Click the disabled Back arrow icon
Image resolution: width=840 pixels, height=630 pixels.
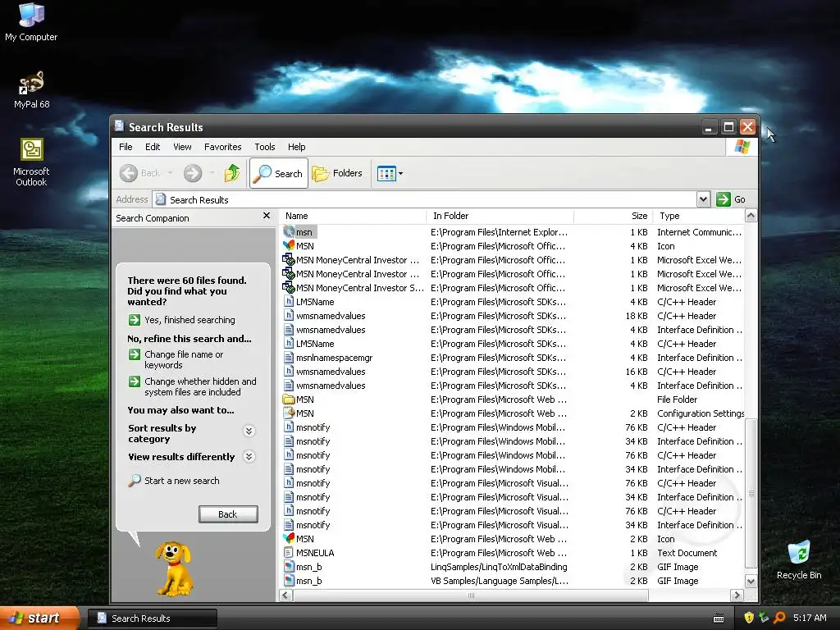click(129, 173)
